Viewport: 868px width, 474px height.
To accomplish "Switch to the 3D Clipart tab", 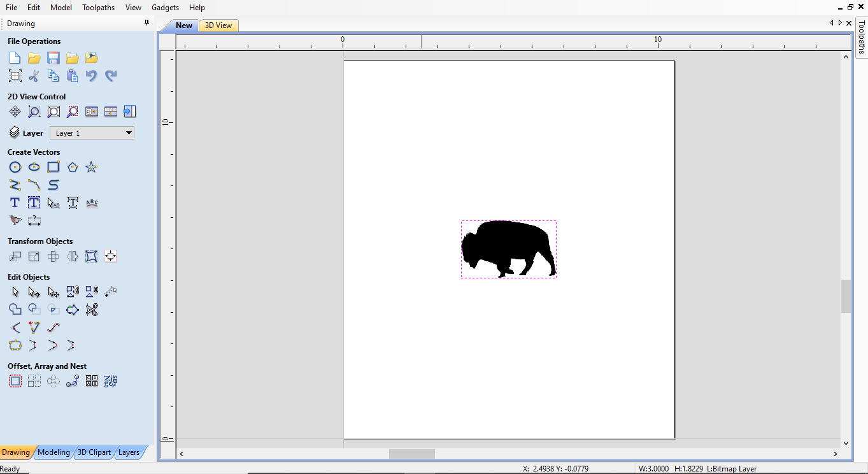I will [94, 452].
